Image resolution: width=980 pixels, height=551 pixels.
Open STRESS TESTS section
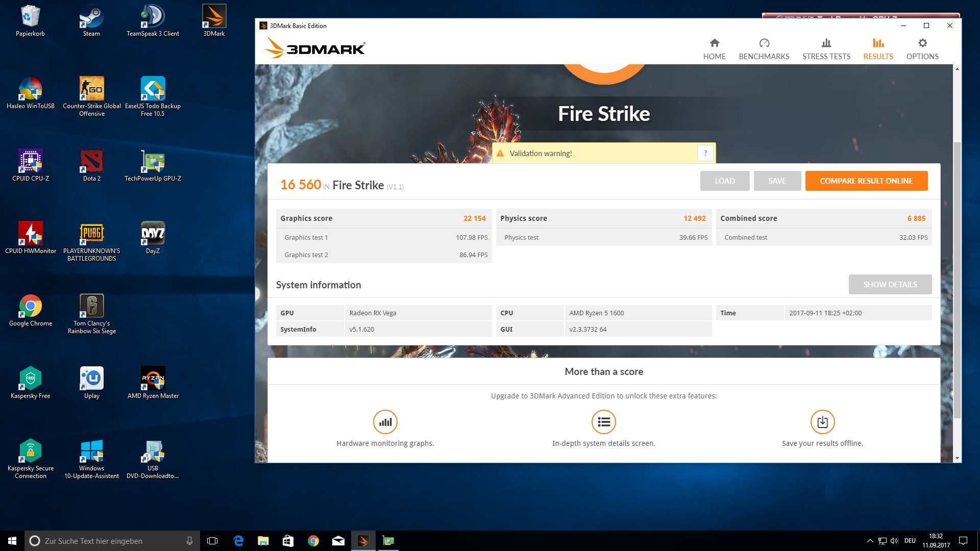(826, 49)
